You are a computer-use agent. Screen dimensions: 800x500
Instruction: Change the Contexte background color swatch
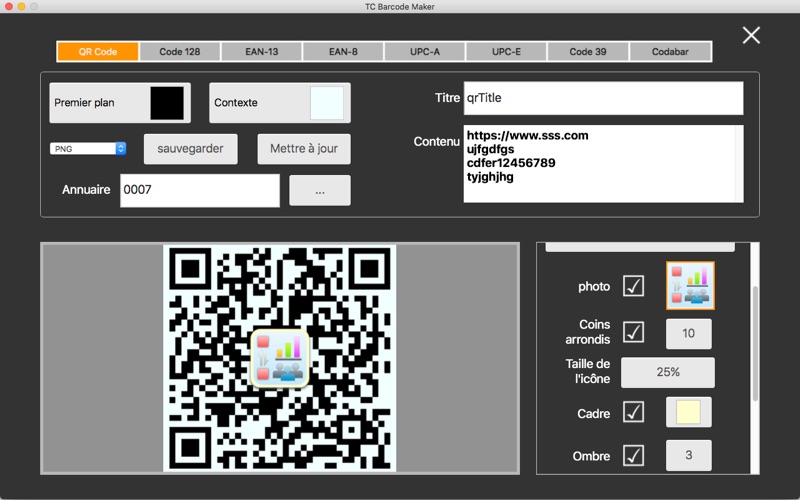[327, 103]
